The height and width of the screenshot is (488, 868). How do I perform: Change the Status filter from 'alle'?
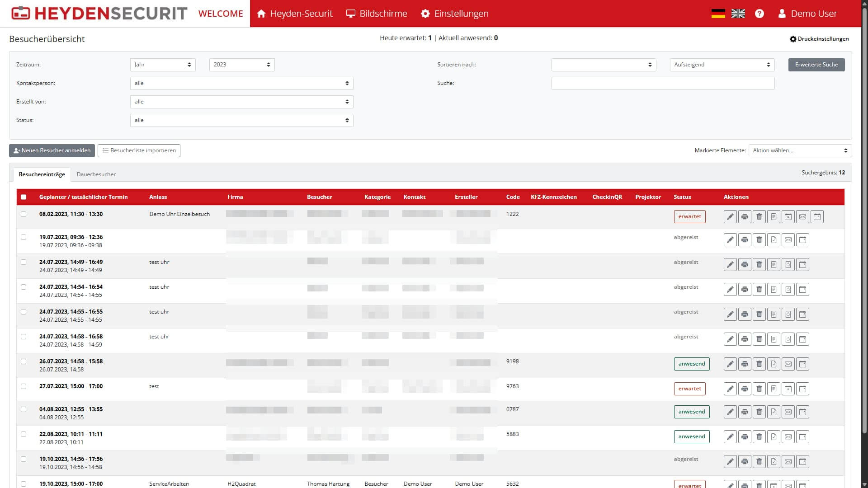(242, 120)
